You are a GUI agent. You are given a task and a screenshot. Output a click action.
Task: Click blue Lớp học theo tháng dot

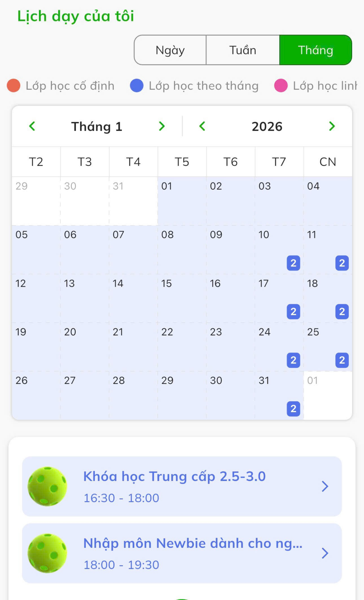[x=137, y=85]
